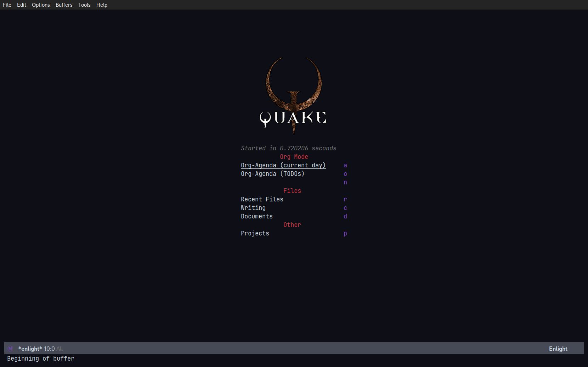The width and height of the screenshot is (588, 367).
Task: Click the 'All' buffer position indicator
Action: (60, 349)
